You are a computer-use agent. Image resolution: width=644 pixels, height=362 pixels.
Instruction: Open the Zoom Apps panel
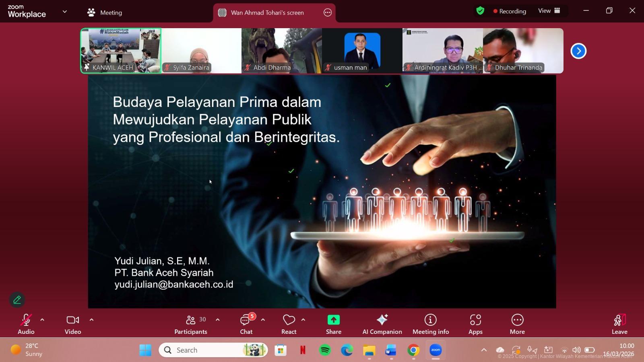point(475,323)
